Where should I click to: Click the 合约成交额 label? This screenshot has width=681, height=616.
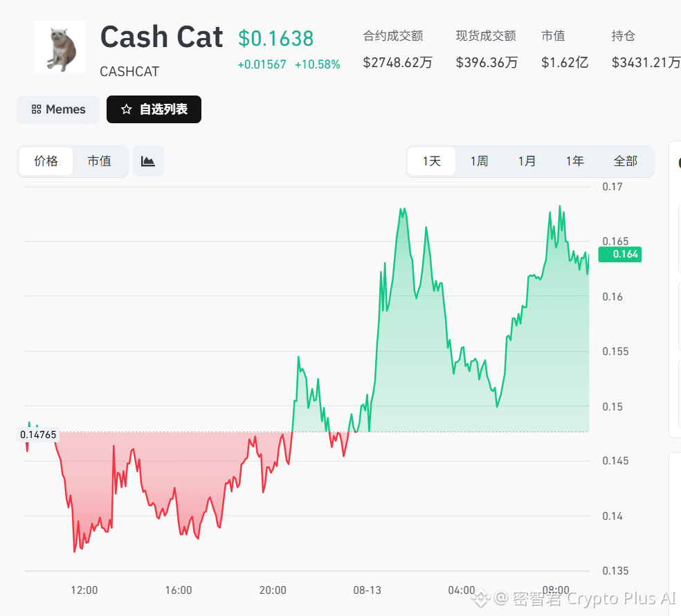click(393, 36)
